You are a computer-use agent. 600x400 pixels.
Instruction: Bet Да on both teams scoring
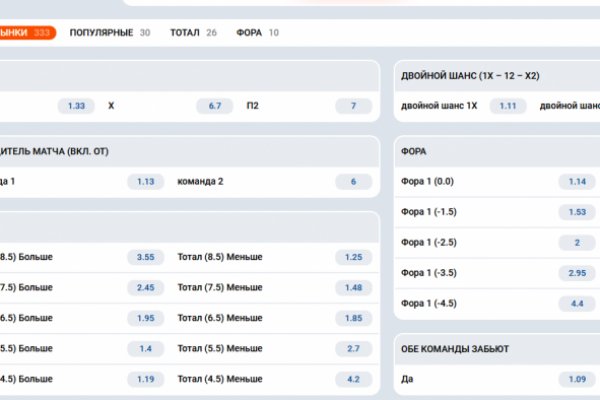[x=576, y=380]
